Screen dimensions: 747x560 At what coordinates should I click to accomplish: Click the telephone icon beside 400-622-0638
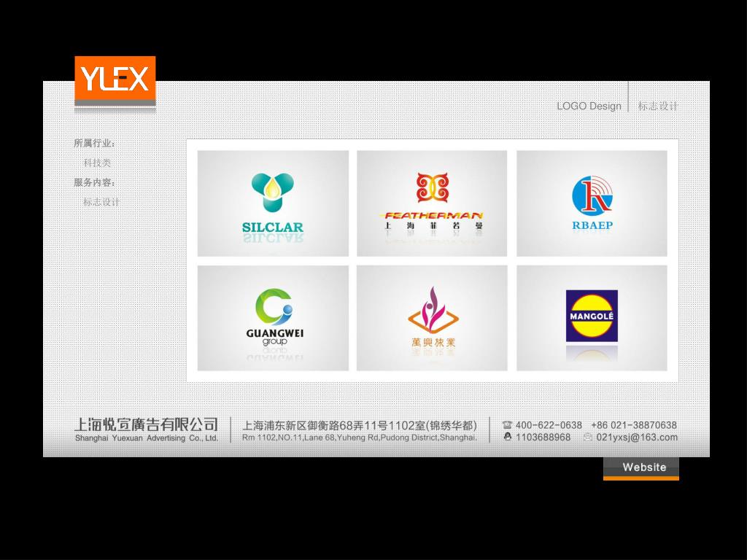[x=508, y=425]
